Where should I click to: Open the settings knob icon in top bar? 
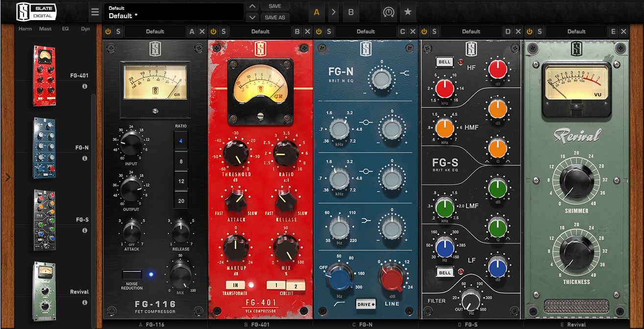(389, 12)
